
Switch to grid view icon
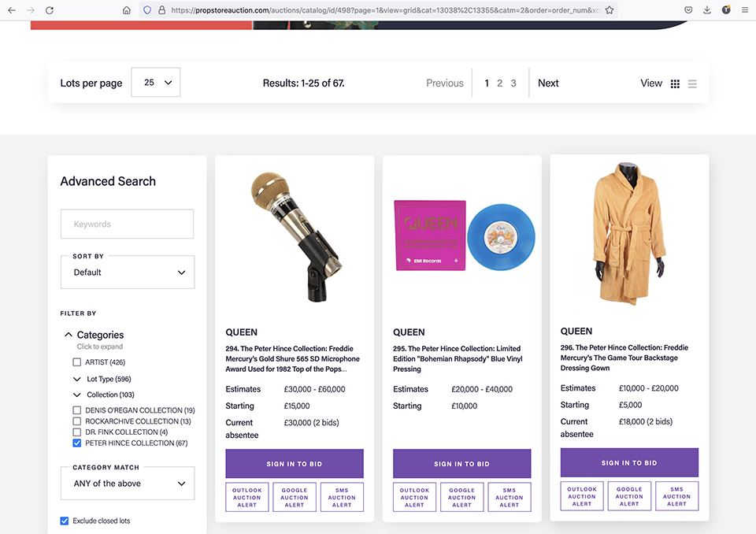pos(675,83)
